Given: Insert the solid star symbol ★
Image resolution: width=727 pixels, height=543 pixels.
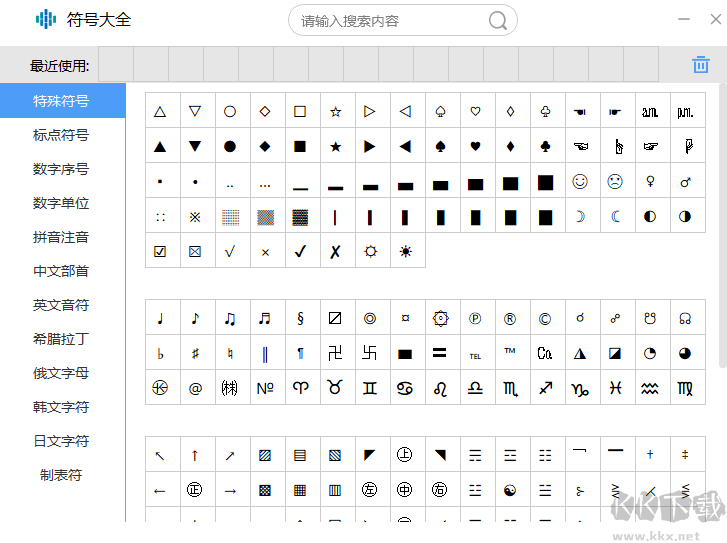Looking at the screenshot, I should point(335,147).
